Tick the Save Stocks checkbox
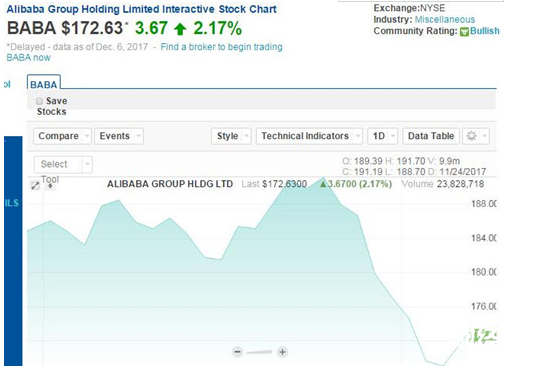This screenshot has height=369, width=548. click(x=39, y=101)
